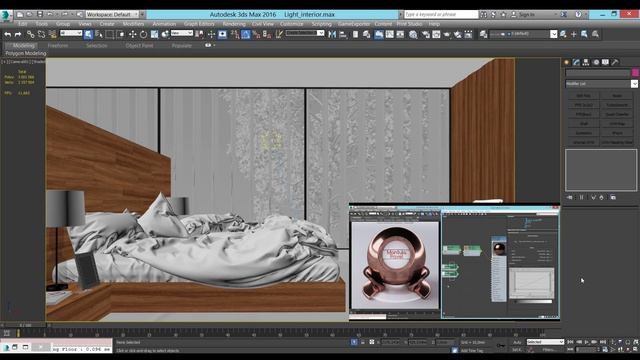This screenshot has height=360, width=640.
Task: Switch to the Freeform ribbon tab
Action: click(58, 46)
